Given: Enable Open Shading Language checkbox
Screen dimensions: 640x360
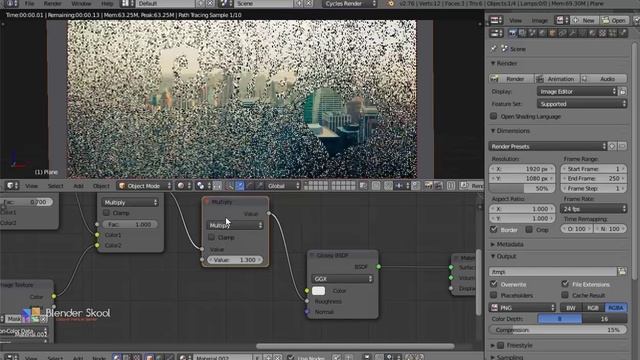Looking at the screenshot, I should click(493, 116).
